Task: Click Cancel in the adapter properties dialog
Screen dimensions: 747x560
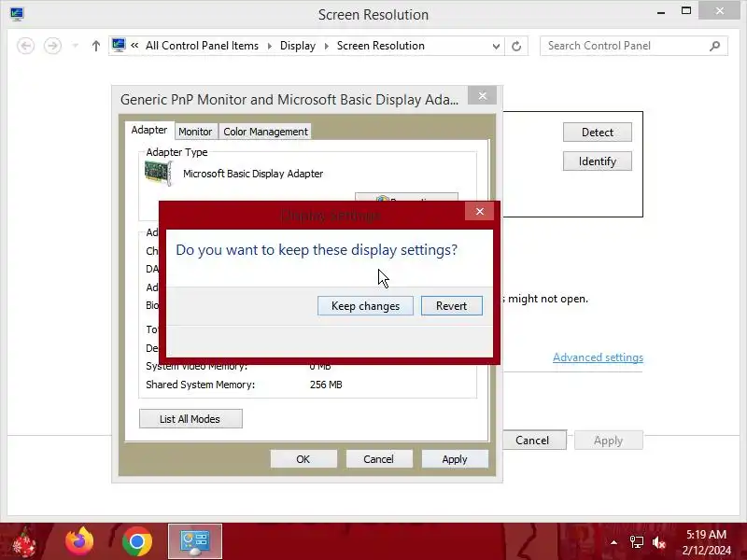Action: pos(379,459)
